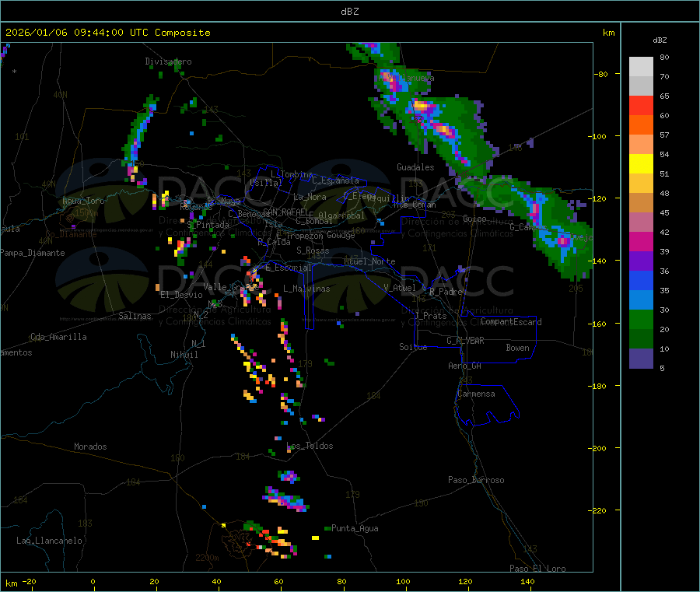Click the S_Rosas map label

pos(313,251)
